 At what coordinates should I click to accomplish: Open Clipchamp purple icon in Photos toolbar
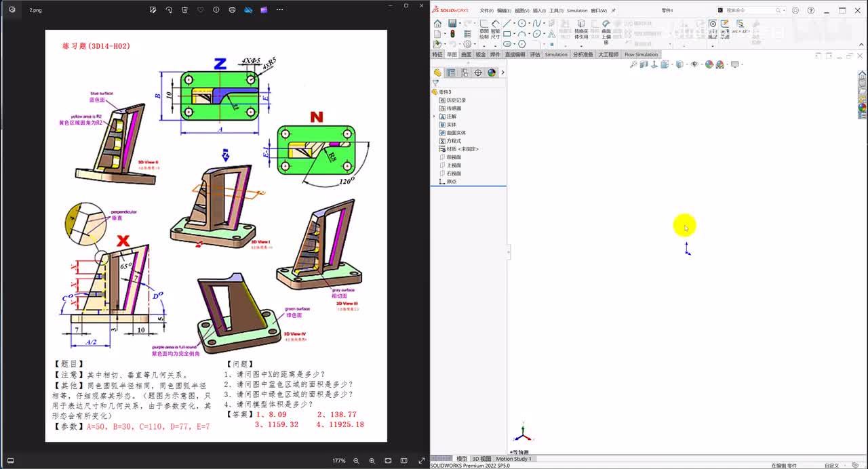pos(264,10)
